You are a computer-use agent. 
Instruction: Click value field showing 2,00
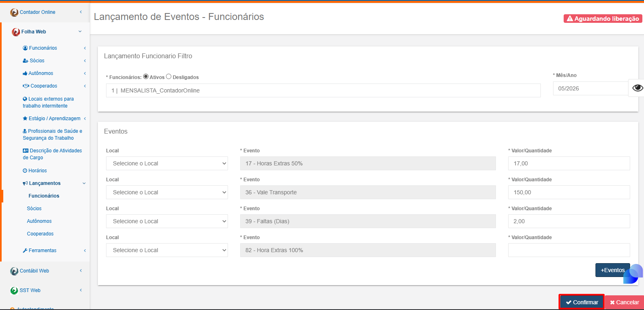point(569,221)
